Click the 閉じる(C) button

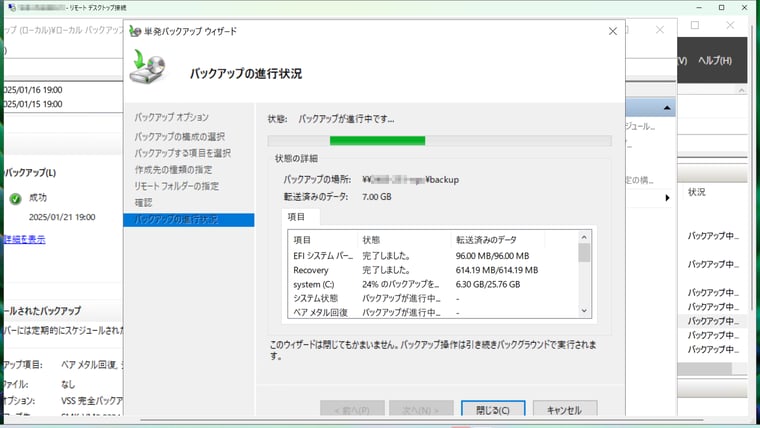click(493, 409)
